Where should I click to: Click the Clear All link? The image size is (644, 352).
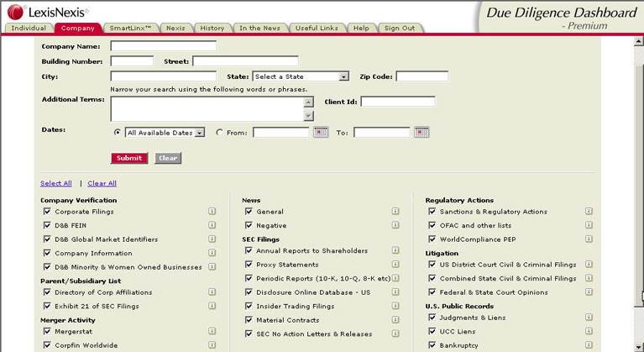(102, 183)
